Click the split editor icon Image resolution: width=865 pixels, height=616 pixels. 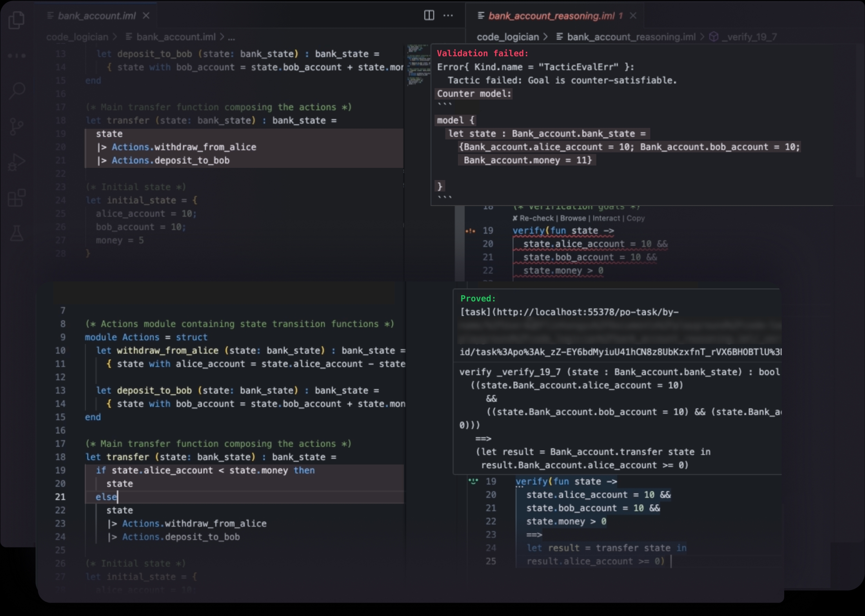tap(429, 15)
